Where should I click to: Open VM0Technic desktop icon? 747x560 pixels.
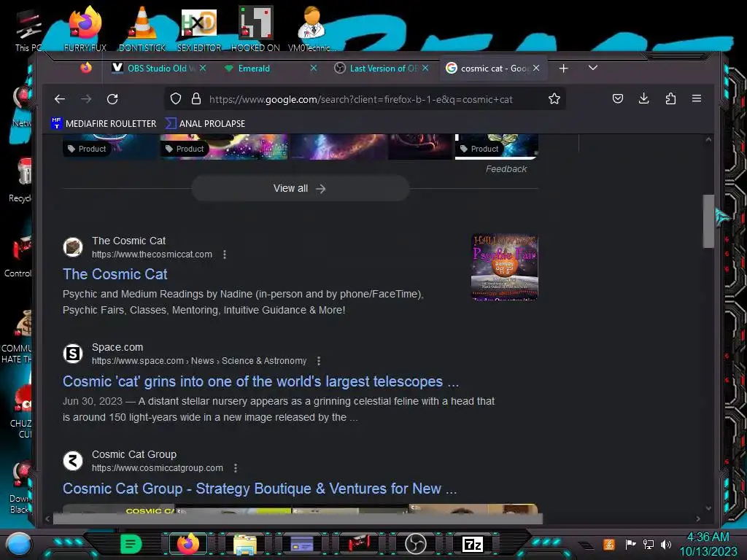(311, 28)
